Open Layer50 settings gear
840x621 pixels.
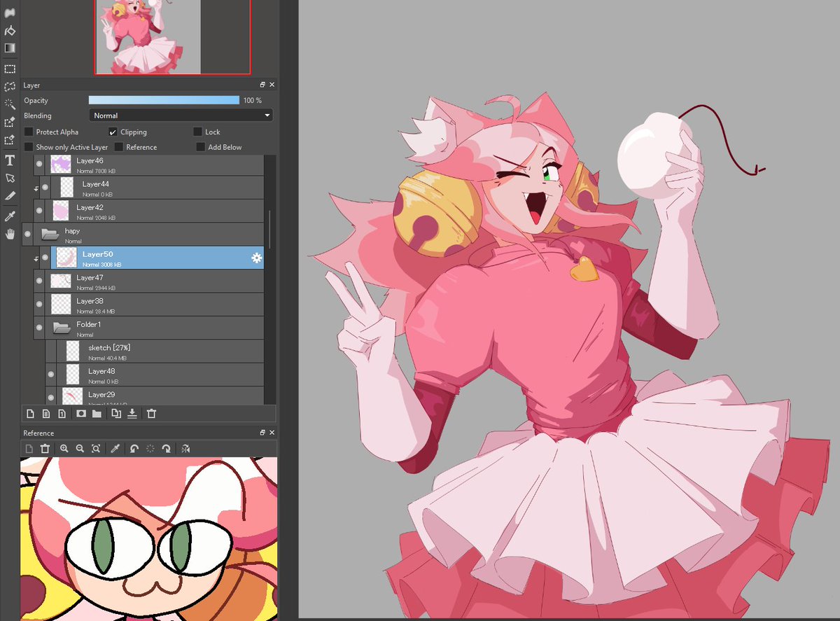click(256, 258)
